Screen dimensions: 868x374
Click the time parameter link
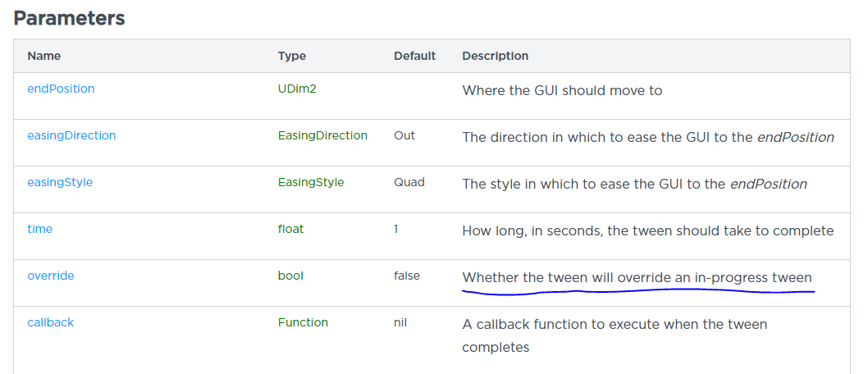[39, 229]
